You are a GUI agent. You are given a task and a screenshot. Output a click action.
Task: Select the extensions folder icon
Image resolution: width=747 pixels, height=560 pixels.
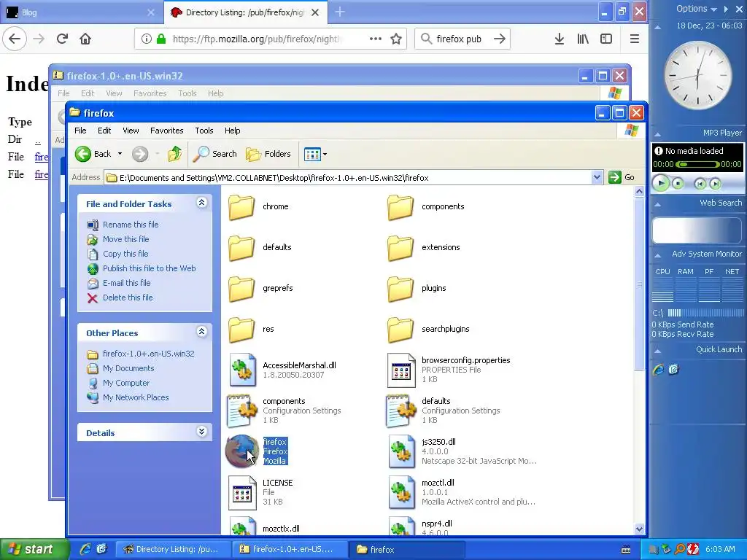(400, 248)
